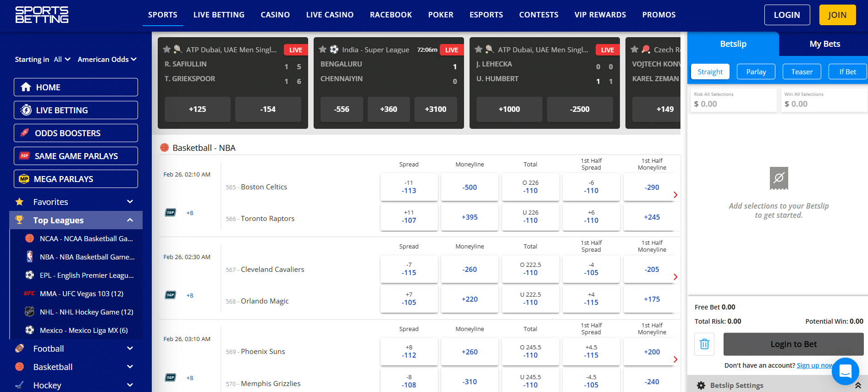The height and width of the screenshot is (392, 868).
Task: Click the Risk All Selections amount field
Action: [734, 100]
